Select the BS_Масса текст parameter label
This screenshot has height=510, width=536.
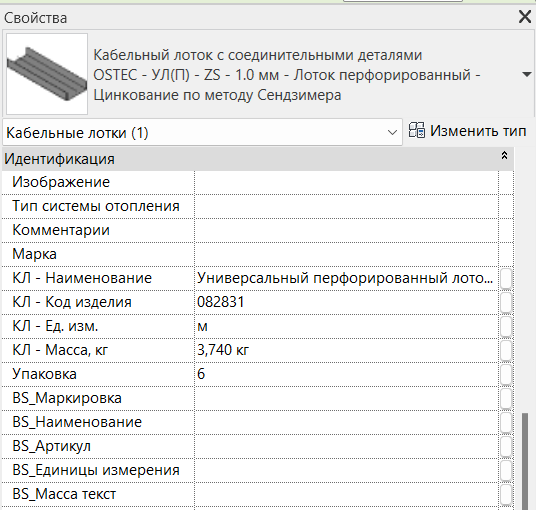coord(64,494)
